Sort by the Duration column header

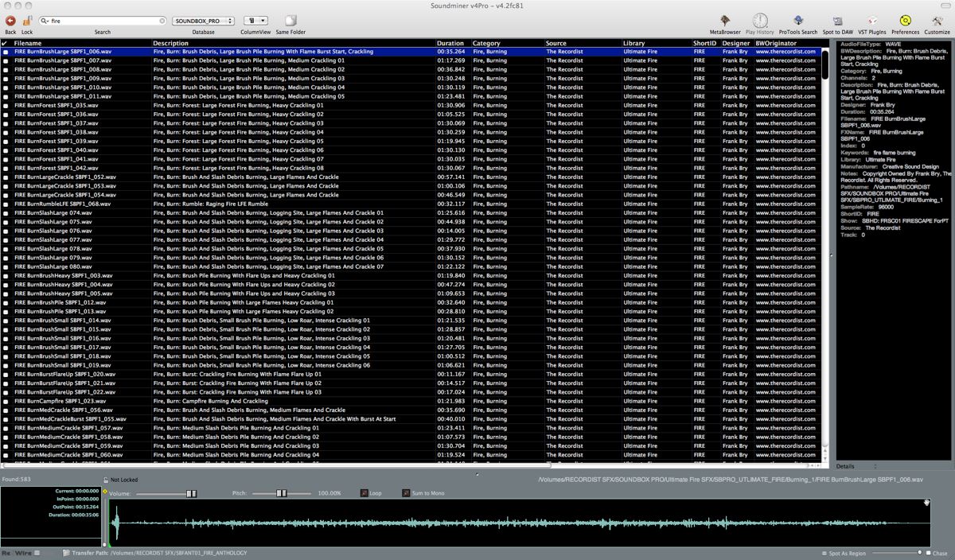[x=450, y=43]
